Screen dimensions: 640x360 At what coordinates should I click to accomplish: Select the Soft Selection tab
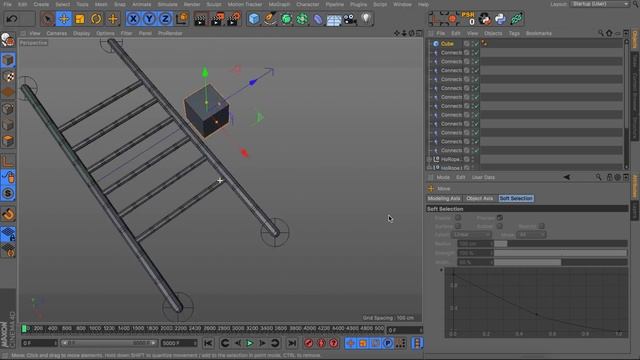click(x=516, y=198)
